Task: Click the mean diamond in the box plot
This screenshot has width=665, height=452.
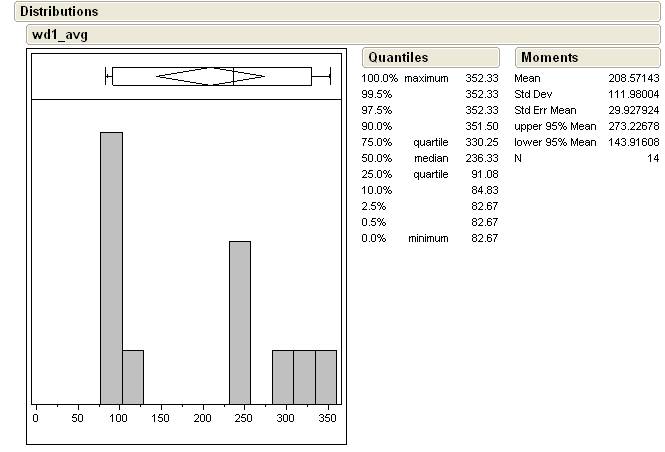Action: [210, 76]
